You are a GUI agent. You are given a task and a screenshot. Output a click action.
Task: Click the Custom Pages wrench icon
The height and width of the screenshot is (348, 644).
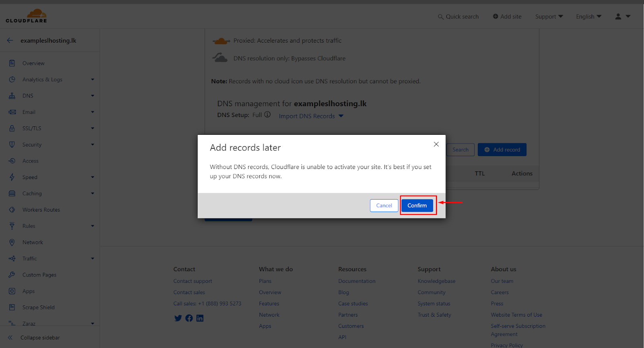(x=12, y=275)
